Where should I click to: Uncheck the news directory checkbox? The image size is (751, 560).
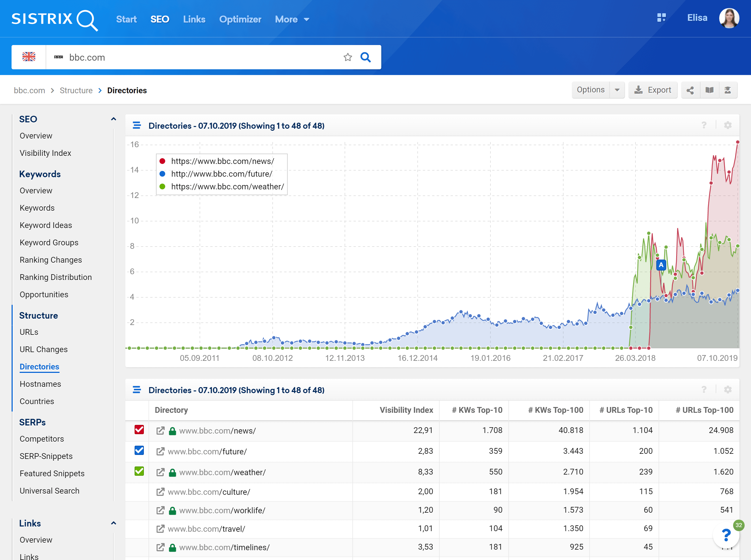pos(139,430)
